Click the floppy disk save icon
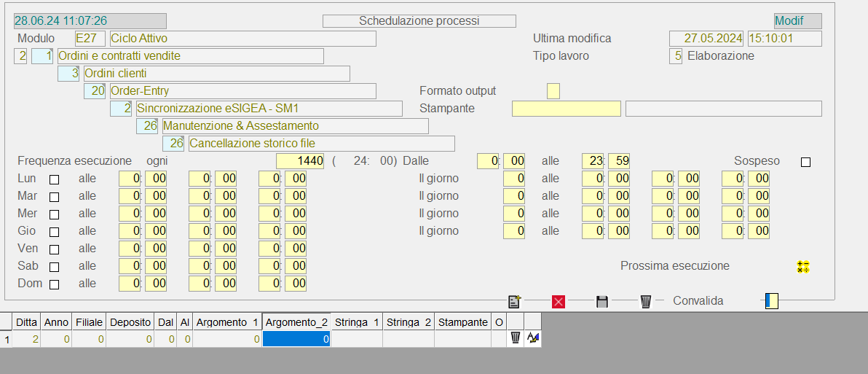868x374 pixels. click(x=602, y=301)
